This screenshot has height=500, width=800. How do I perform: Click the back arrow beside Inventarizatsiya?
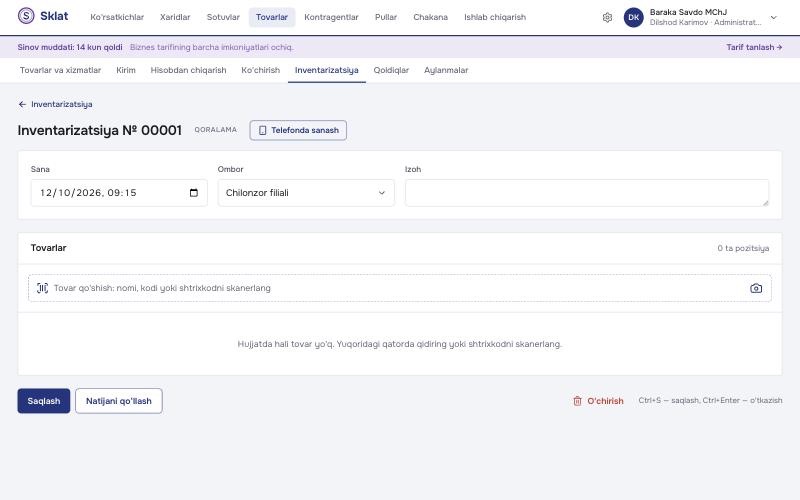22,104
